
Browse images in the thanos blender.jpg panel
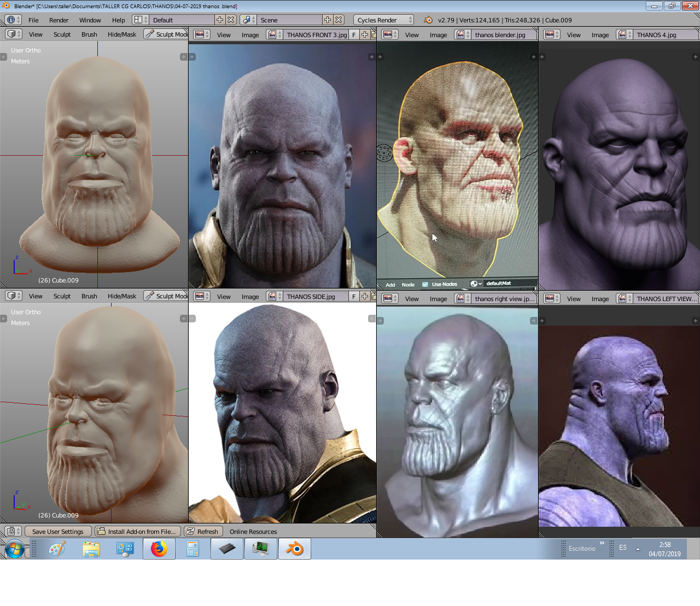[463, 34]
